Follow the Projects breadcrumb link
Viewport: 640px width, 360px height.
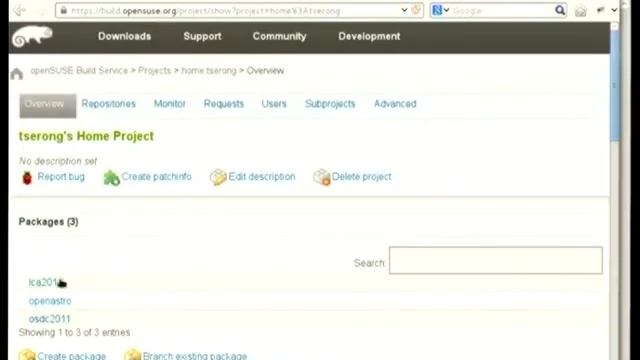(x=154, y=71)
